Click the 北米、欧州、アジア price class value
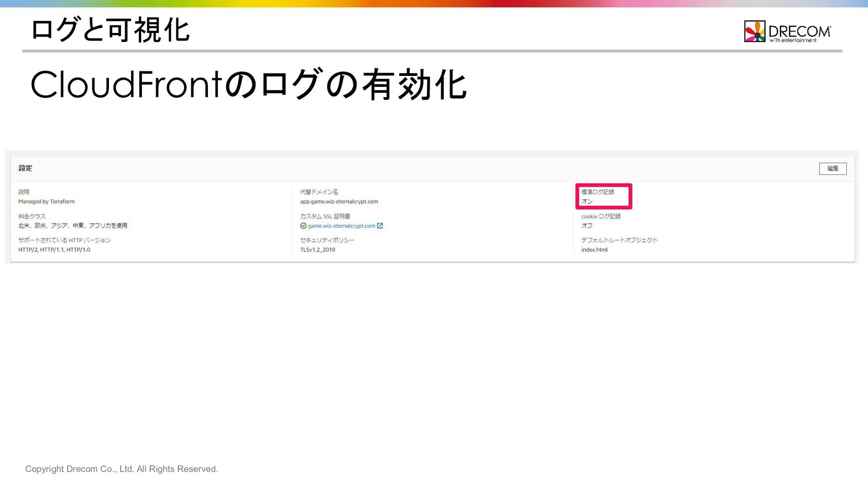The height and width of the screenshot is (488, 868). [73, 225]
